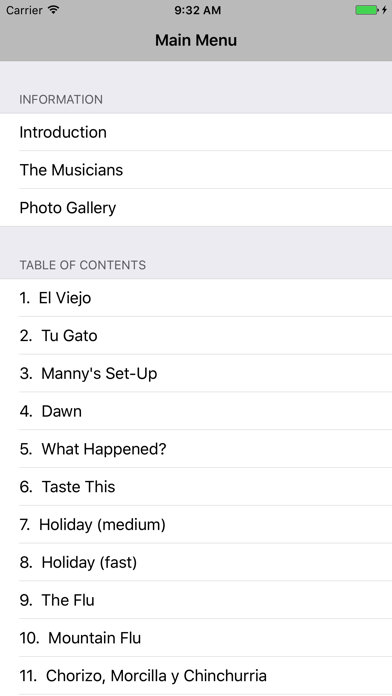Select track 2 Tu Gato
This screenshot has width=392, height=696.
coord(196,336)
